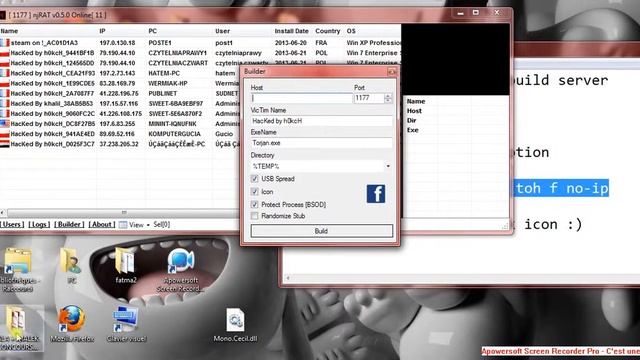The image size is (640, 360).
Task: Select the SWEET-6BA9EBF97 PC cell
Action: click(176, 104)
